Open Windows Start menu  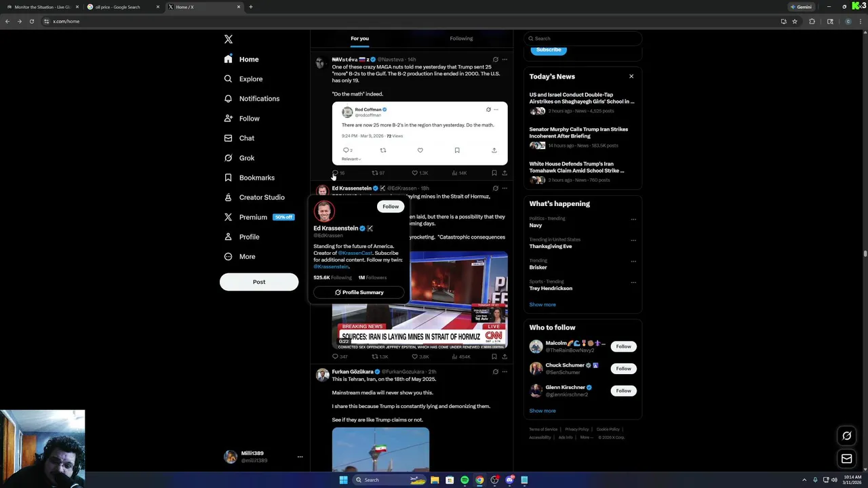coord(343,480)
